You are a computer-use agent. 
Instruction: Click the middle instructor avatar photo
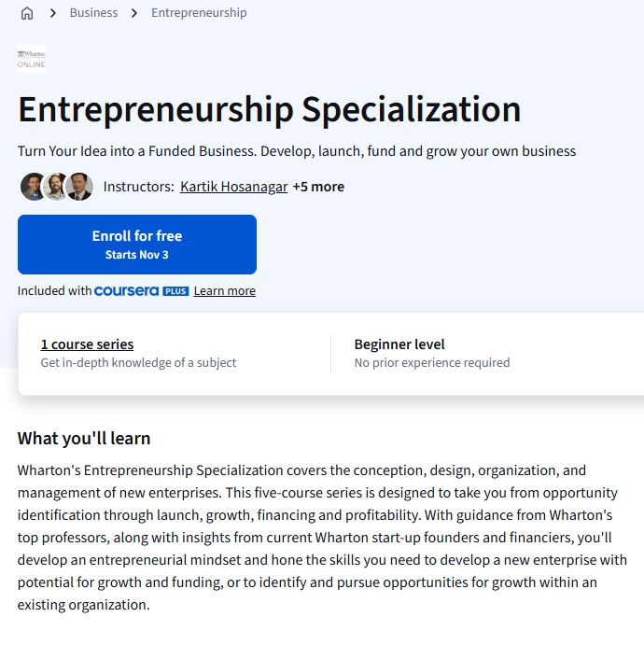56,187
